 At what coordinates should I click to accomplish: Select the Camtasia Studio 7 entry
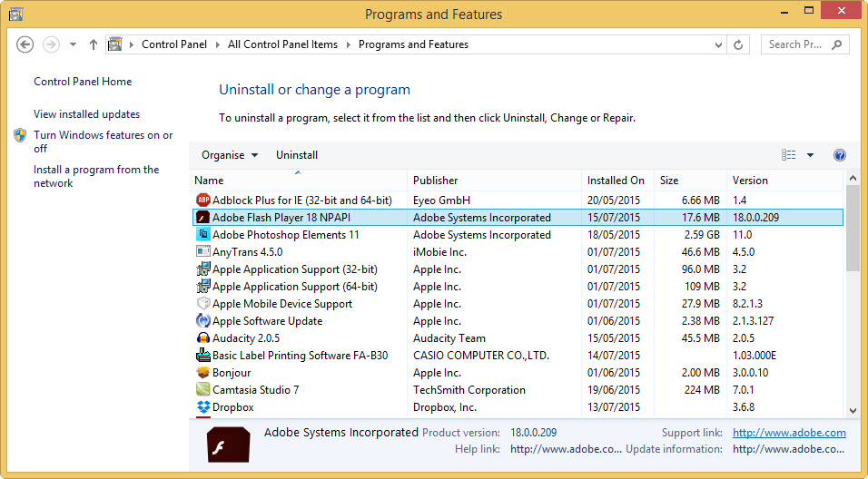pos(256,390)
